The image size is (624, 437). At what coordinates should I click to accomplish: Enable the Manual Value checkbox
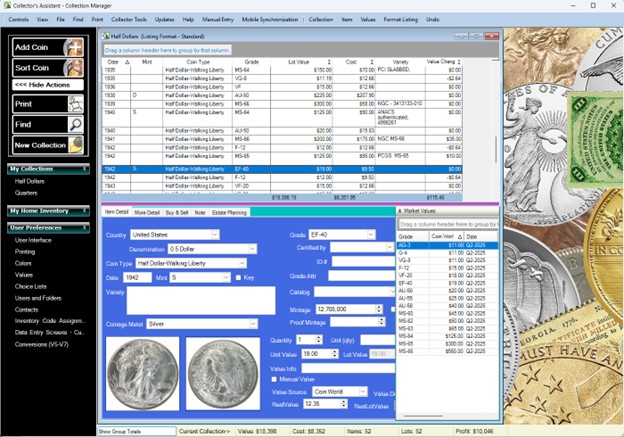point(274,379)
